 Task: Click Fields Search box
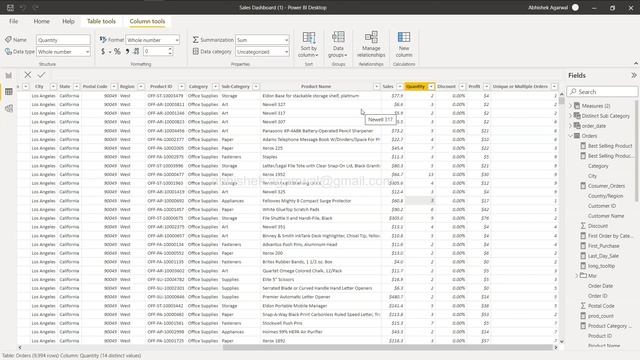602,92
